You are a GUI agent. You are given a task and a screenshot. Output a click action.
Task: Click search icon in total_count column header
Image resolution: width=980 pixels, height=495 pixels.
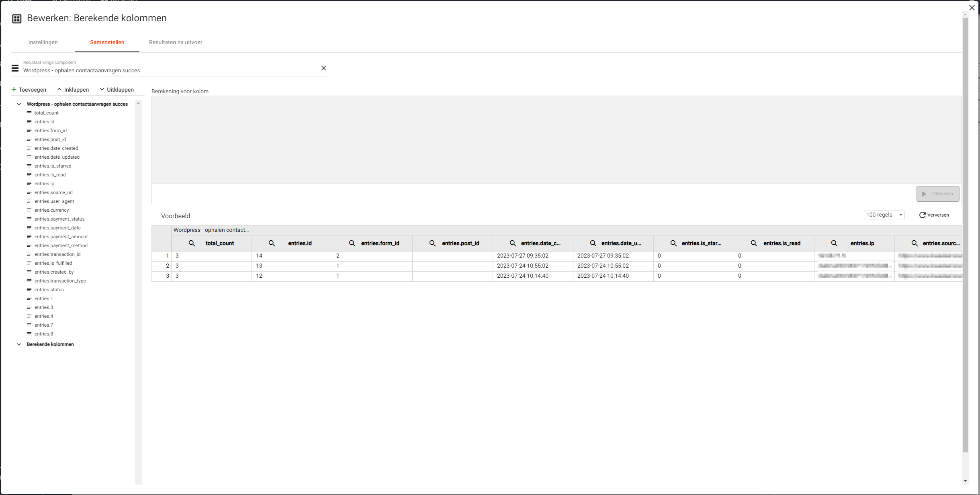[x=192, y=243]
